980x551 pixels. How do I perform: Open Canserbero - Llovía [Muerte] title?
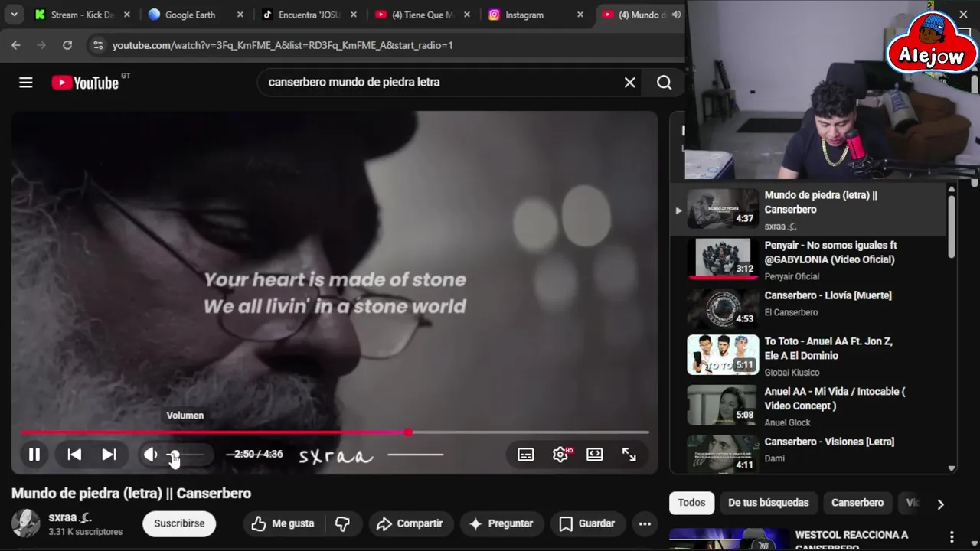pyautogui.click(x=828, y=295)
